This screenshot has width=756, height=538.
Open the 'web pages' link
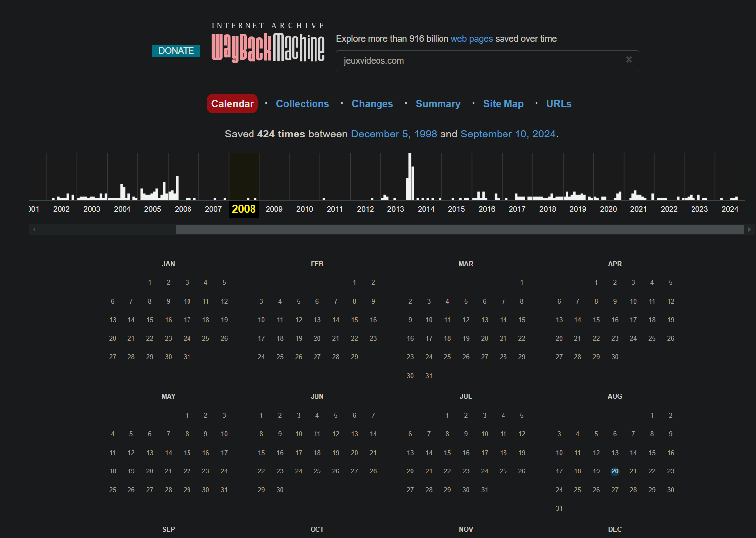(x=471, y=39)
